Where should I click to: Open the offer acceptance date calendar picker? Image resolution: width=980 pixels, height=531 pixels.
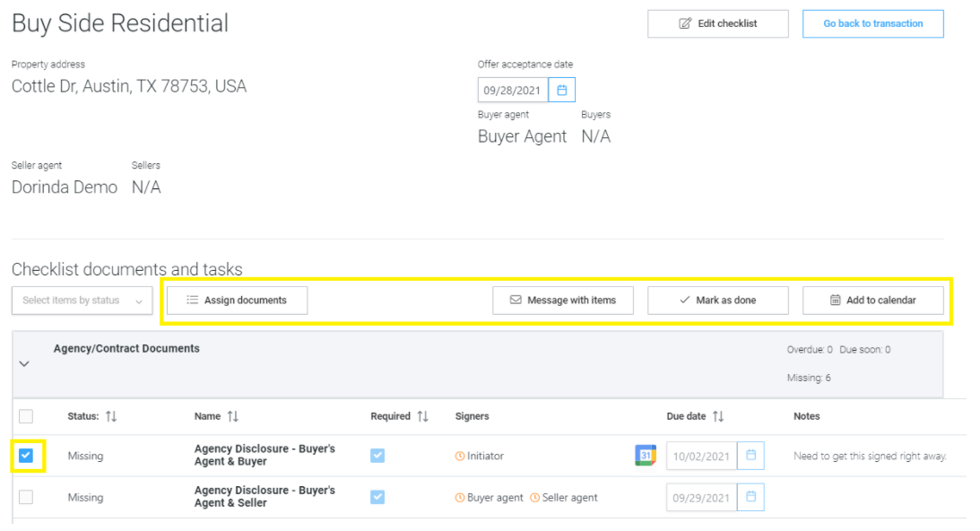[561, 91]
